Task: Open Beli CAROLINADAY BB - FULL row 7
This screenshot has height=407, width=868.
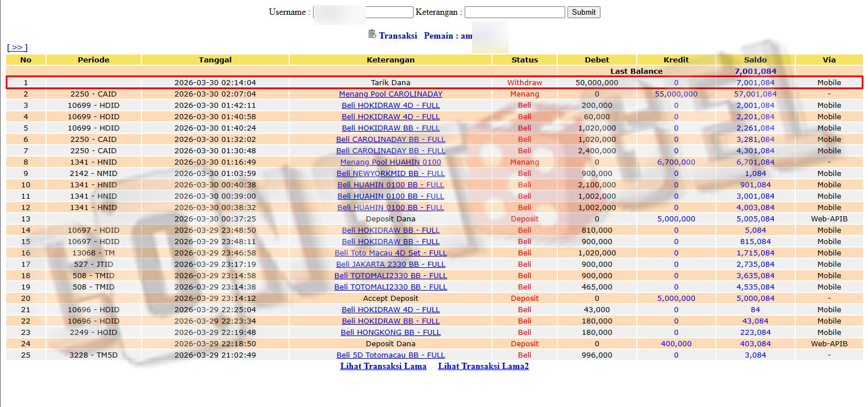Action: [x=391, y=150]
